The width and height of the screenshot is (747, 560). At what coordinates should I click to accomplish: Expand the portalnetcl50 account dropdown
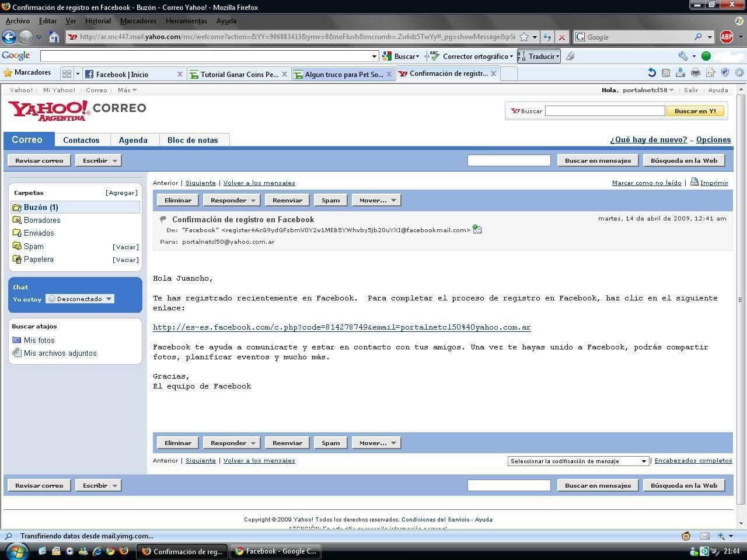point(648,90)
